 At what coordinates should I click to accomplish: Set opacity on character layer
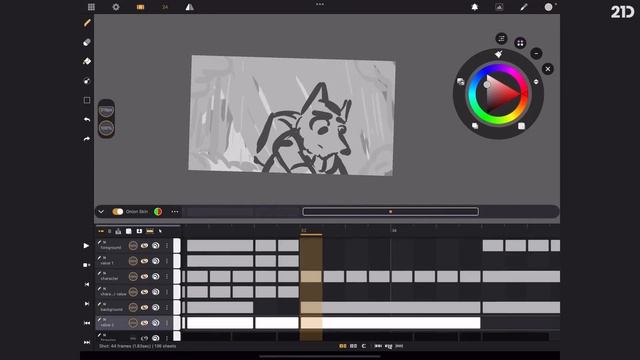pos(133,276)
